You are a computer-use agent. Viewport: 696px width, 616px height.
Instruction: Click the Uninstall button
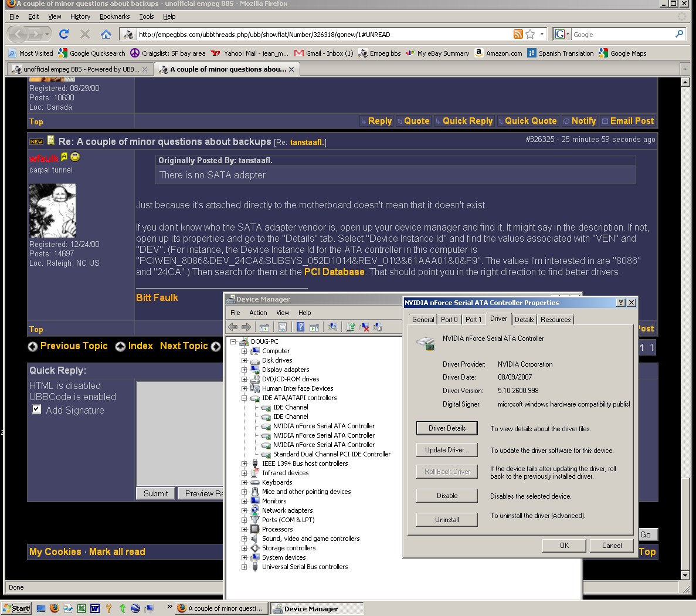(x=447, y=520)
